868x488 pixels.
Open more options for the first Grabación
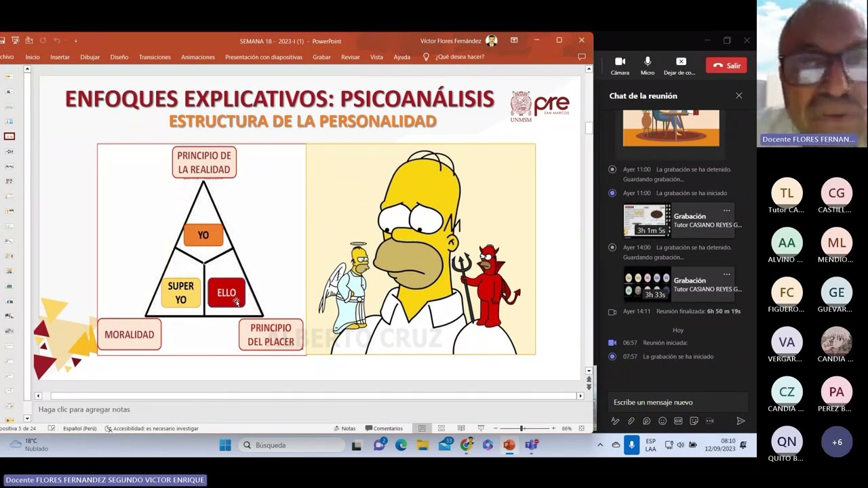click(727, 210)
